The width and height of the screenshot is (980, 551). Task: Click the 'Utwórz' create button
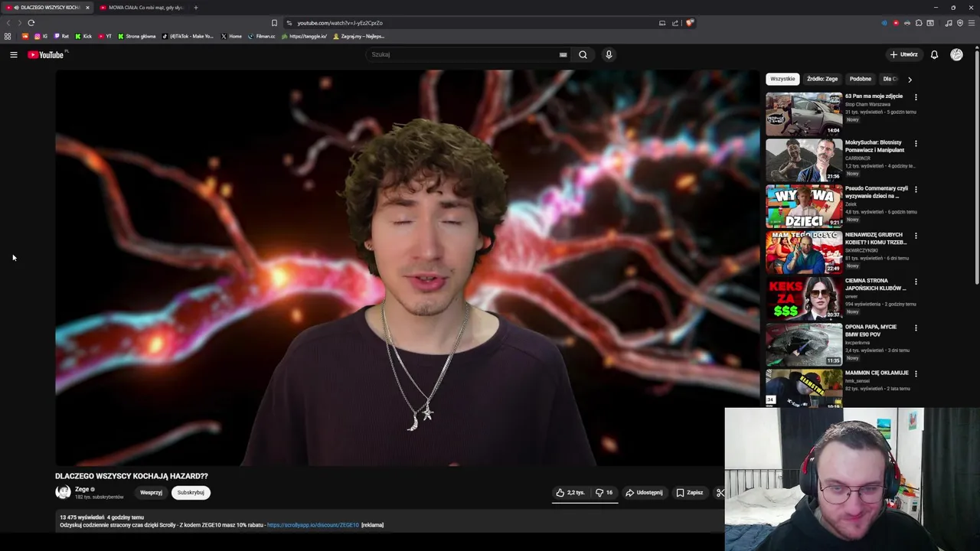click(903, 54)
